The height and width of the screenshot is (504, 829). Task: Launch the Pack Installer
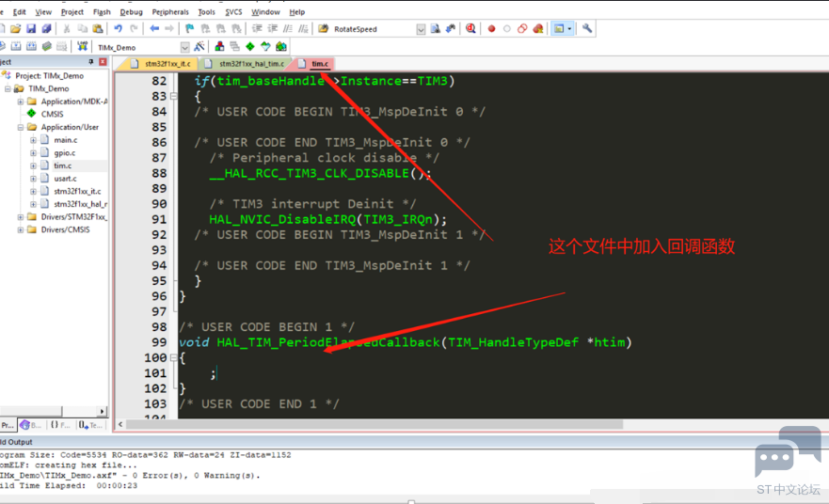(280, 46)
